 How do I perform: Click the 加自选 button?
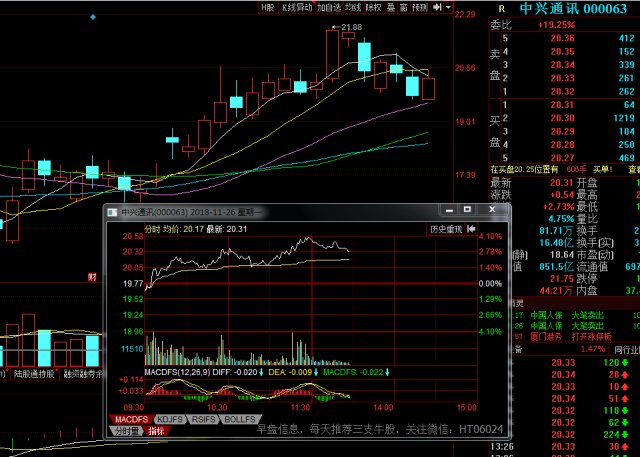click(329, 7)
